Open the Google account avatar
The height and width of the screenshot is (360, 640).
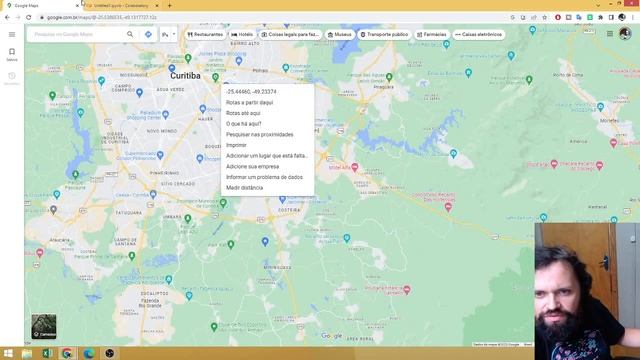coord(625,33)
